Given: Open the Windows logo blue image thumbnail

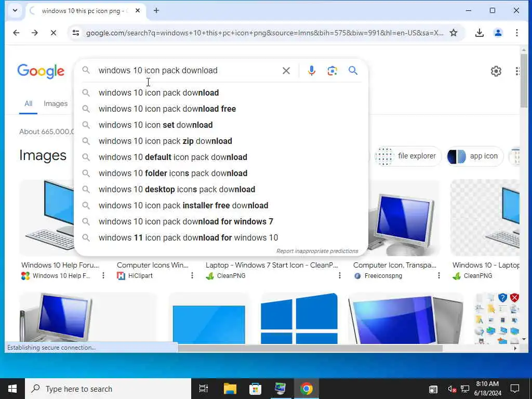Looking at the screenshot, I should (x=299, y=318).
